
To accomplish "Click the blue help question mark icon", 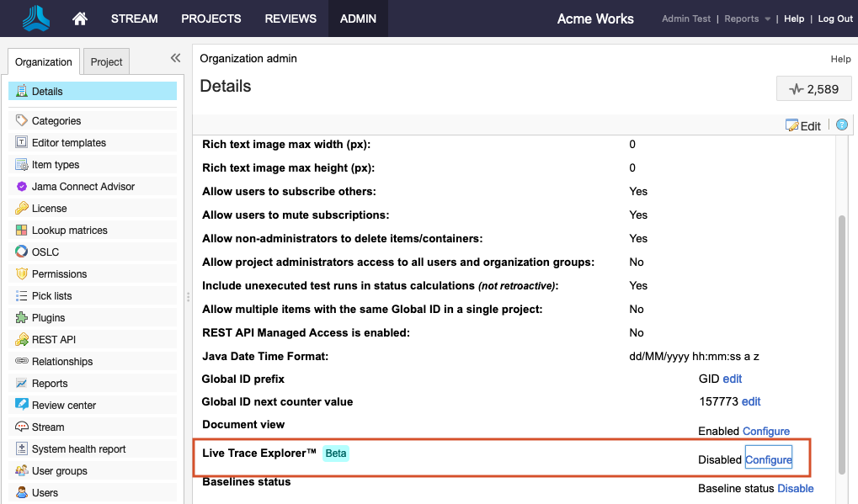I will tap(841, 125).
